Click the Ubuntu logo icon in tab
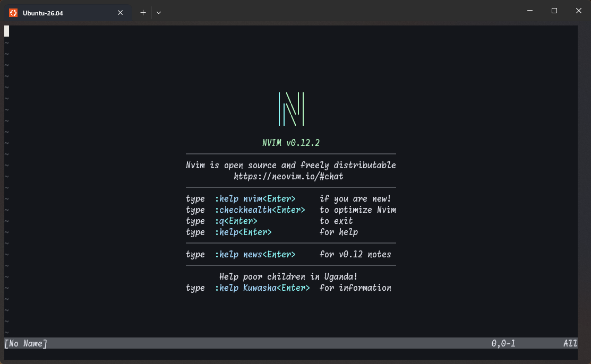Viewport: 591px width, 364px height. [x=13, y=13]
